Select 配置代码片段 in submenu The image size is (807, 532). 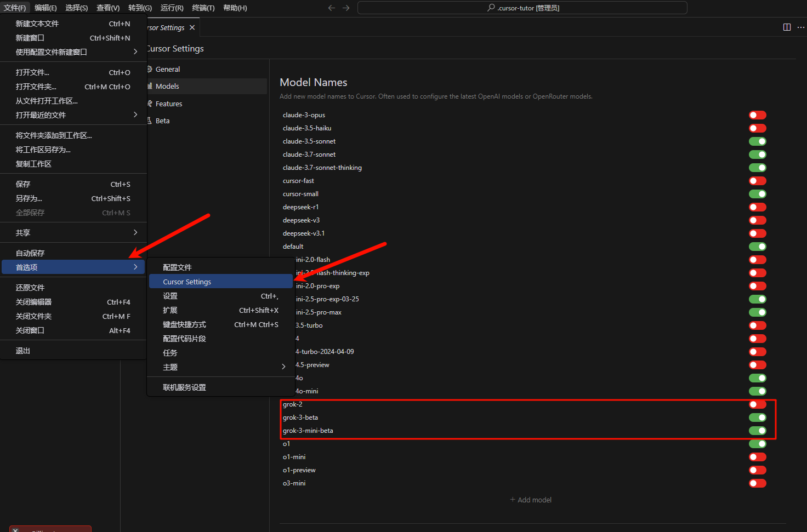220,339
